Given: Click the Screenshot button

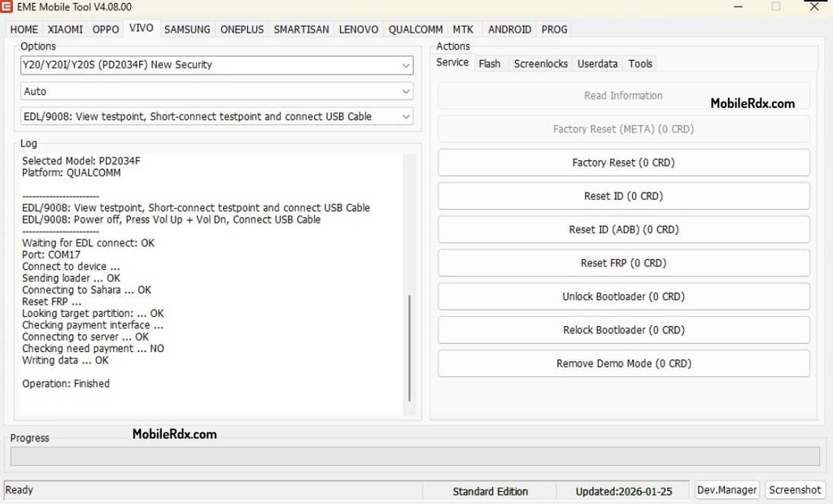Looking at the screenshot, I should click(795, 490).
